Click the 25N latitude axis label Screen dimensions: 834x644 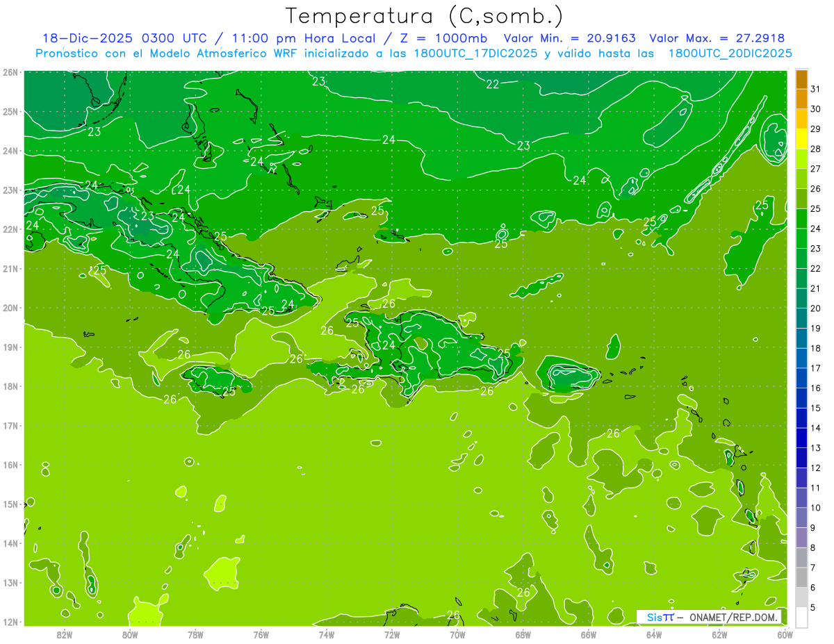tap(10, 112)
